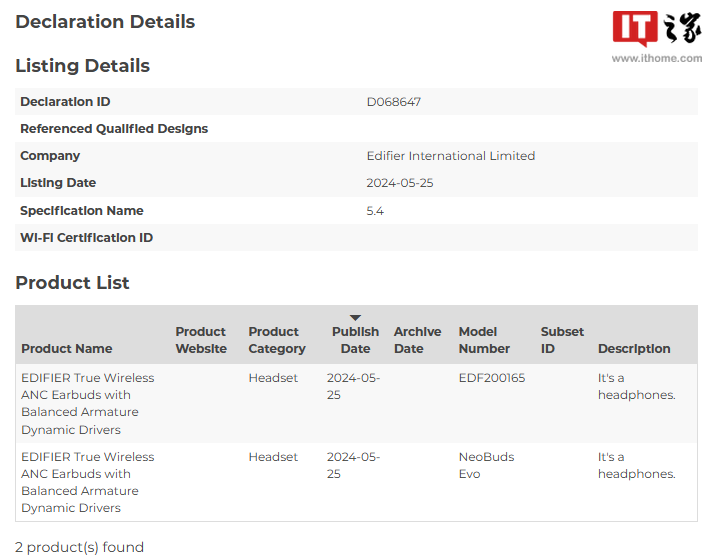Click the Description column header
The image size is (713, 560).
point(634,349)
